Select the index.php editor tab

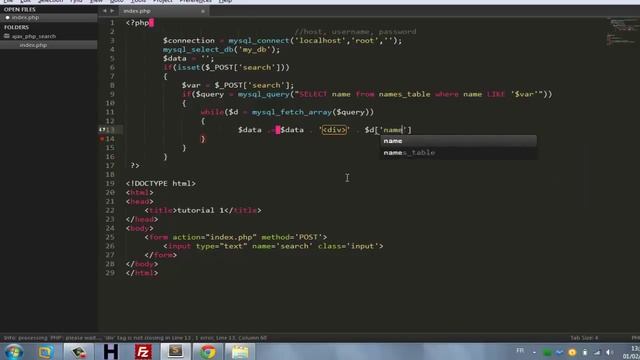tap(163, 11)
